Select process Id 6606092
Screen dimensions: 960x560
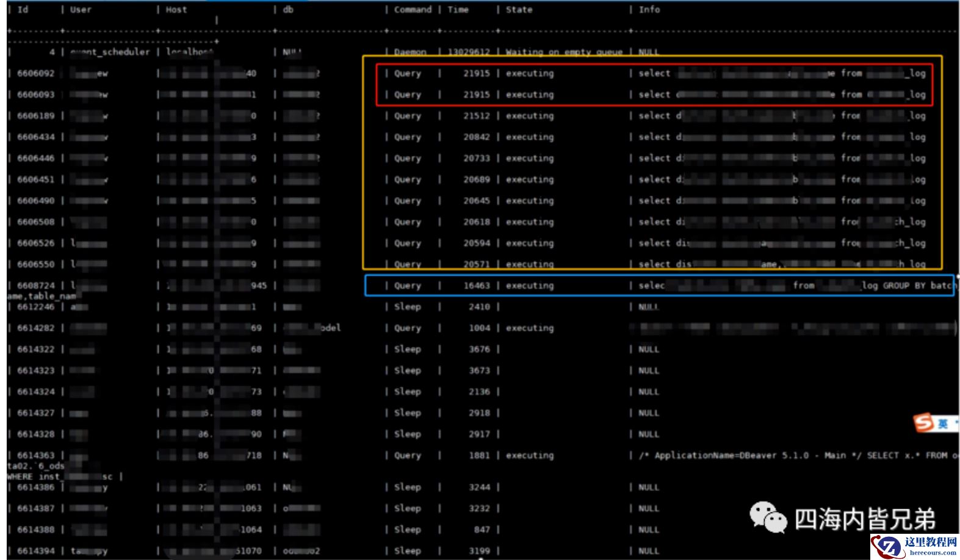[35, 73]
